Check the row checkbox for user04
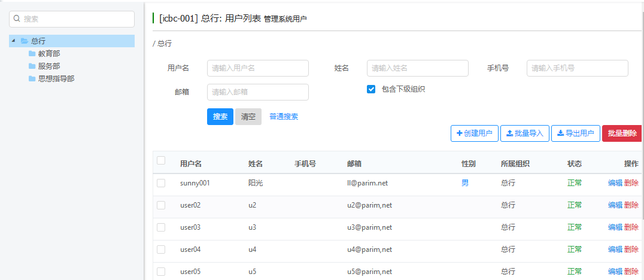Image resolution: width=644 pixels, height=280 pixels. pyautogui.click(x=161, y=249)
